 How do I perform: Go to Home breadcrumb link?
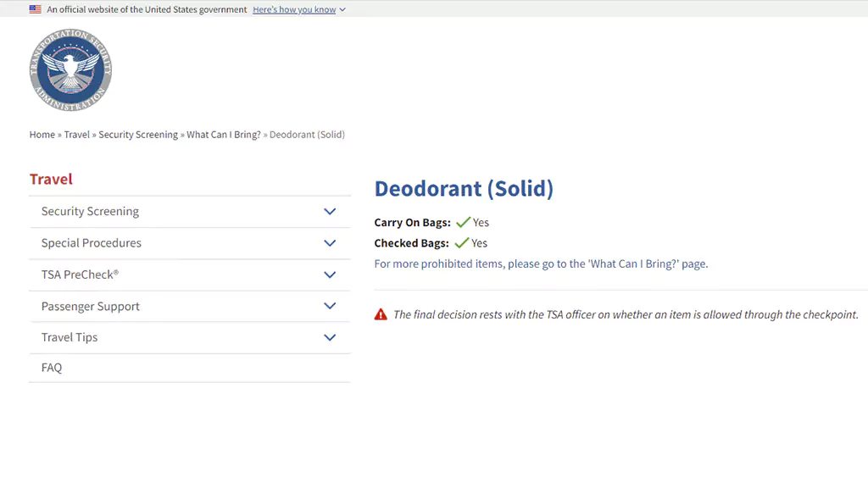coord(42,135)
